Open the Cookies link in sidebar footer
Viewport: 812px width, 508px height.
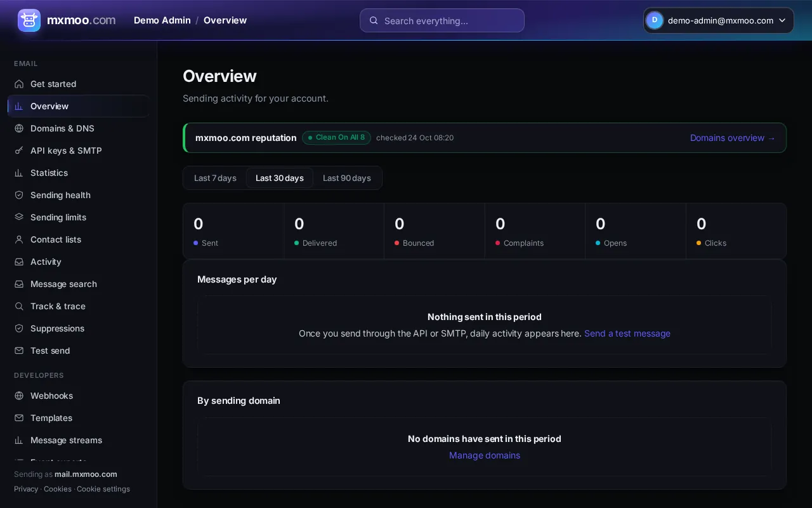[58, 489]
